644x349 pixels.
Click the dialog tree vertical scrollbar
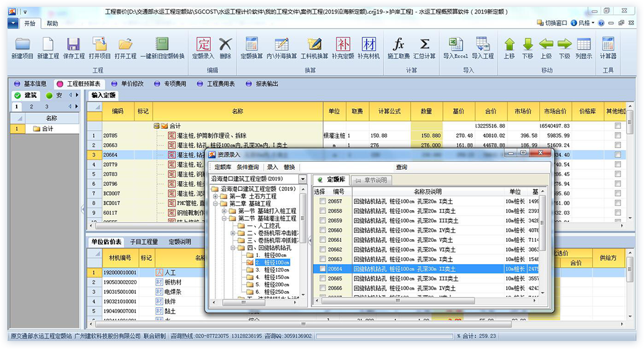tap(303, 218)
